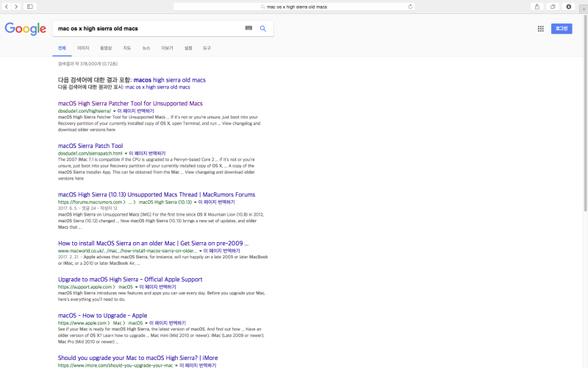
Task: Open the on-screen keyboard icon in search box
Action: tap(248, 28)
